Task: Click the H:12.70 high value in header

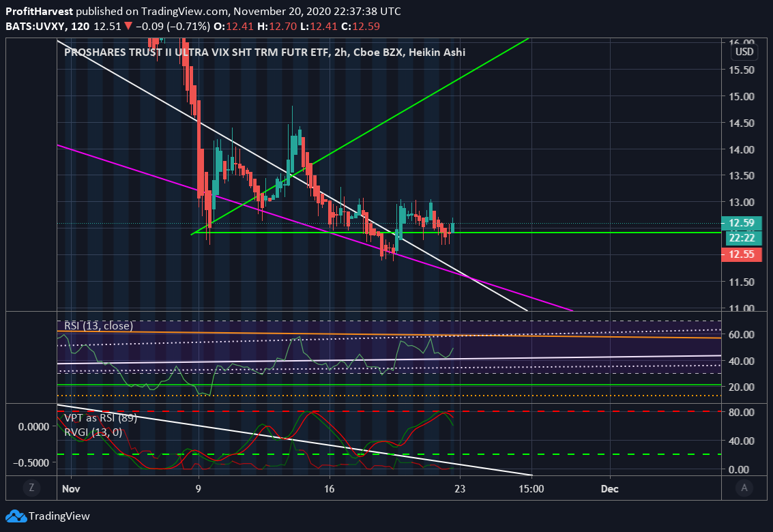Action: coord(276,26)
